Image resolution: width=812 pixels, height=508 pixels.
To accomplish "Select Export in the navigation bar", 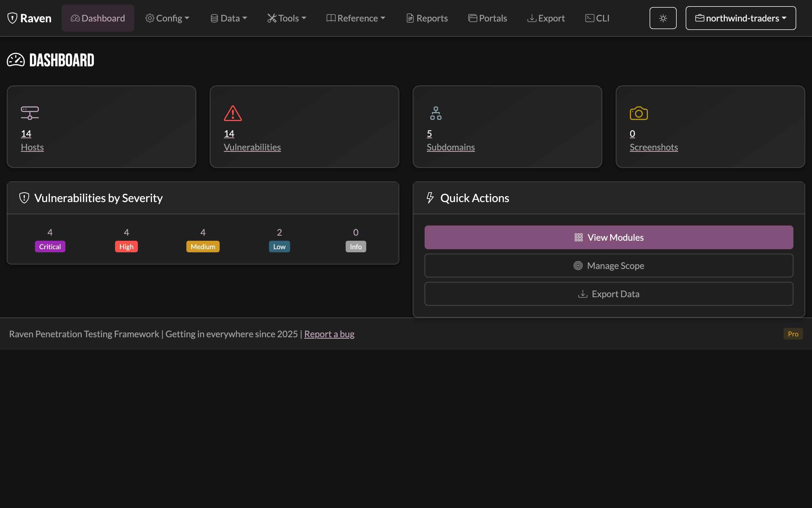I will [546, 18].
